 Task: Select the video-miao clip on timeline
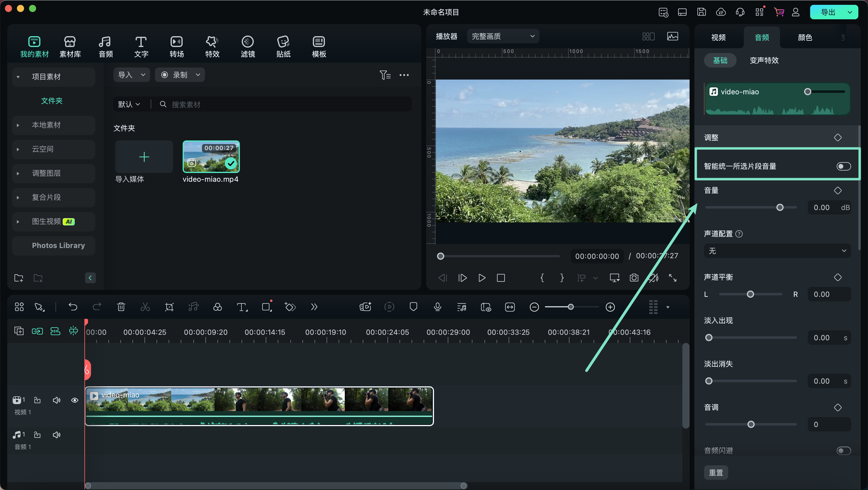click(259, 406)
